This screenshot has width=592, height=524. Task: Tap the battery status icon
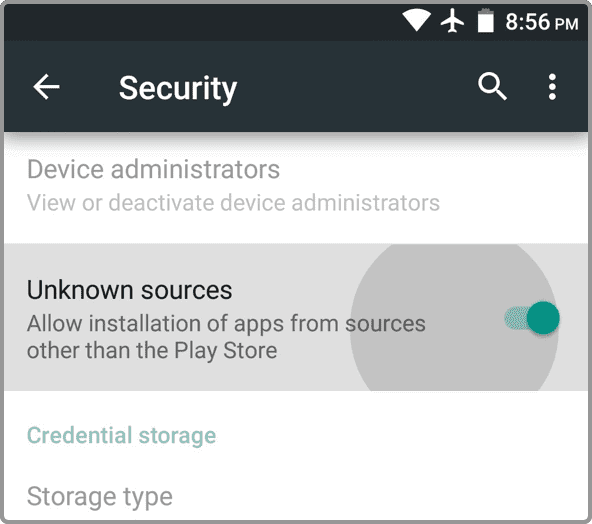click(x=486, y=21)
